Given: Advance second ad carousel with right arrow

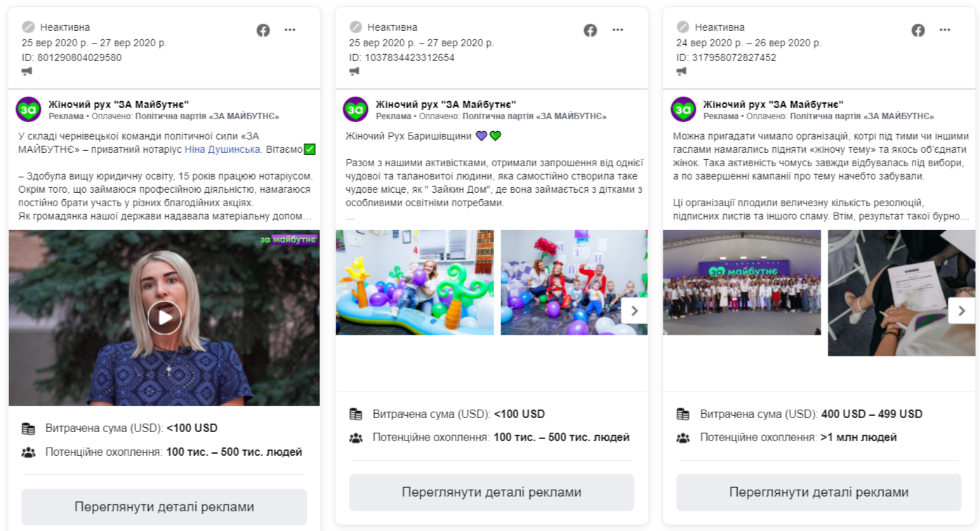Looking at the screenshot, I should (634, 311).
